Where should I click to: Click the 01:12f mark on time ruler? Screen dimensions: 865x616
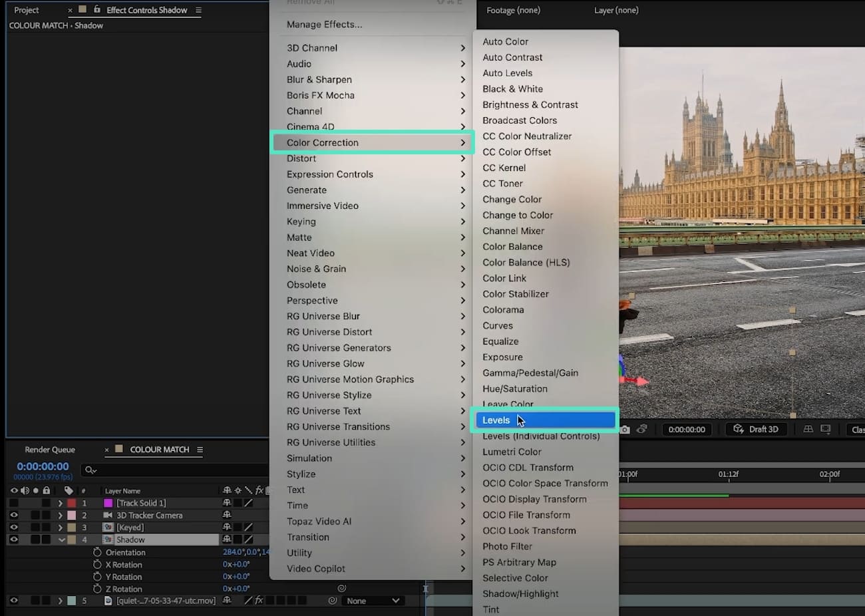[729, 474]
